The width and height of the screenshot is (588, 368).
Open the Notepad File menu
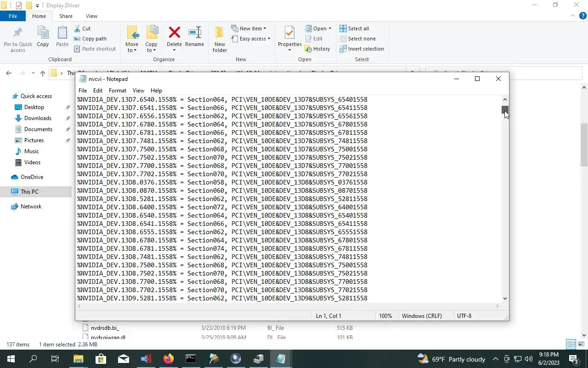[x=83, y=91]
